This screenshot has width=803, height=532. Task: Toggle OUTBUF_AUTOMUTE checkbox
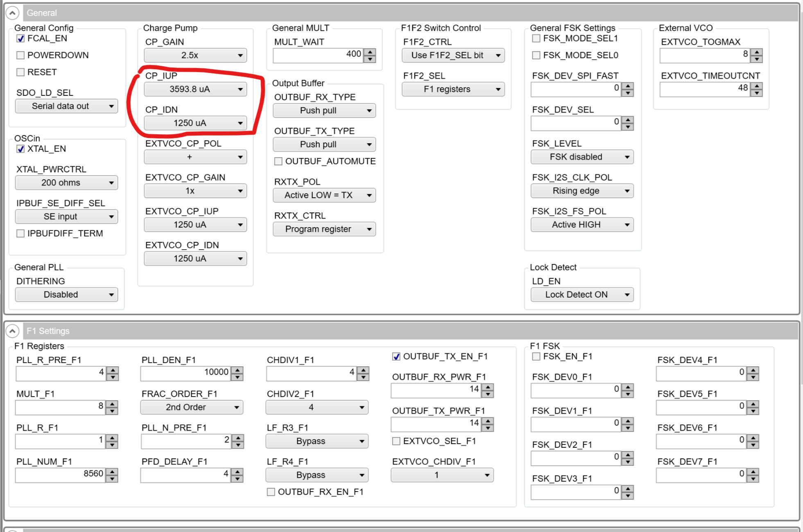tap(278, 161)
